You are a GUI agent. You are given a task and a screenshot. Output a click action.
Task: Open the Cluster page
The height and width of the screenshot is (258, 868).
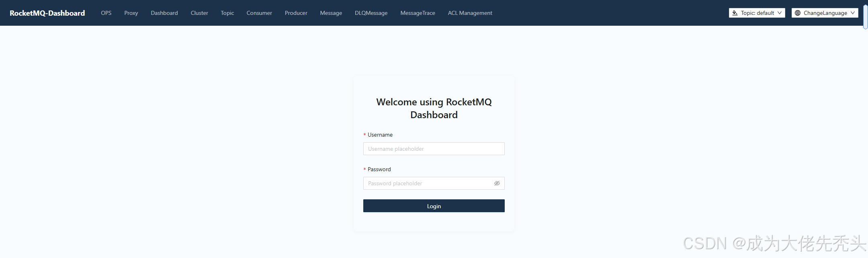coord(199,13)
